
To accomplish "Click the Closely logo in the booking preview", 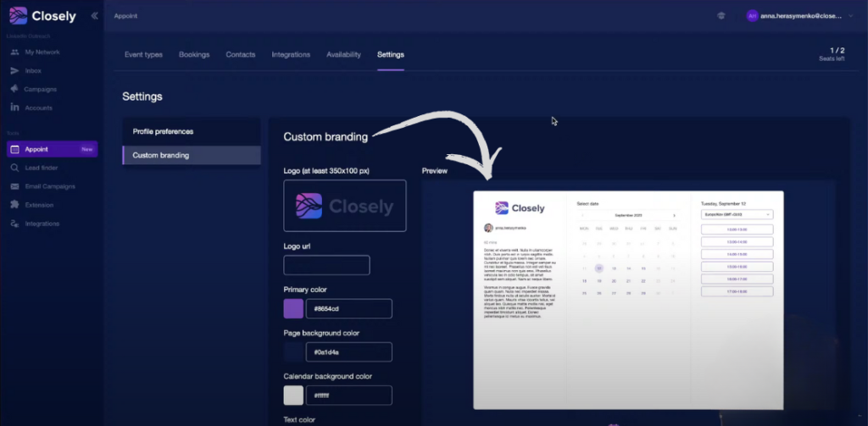I will [x=520, y=208].
